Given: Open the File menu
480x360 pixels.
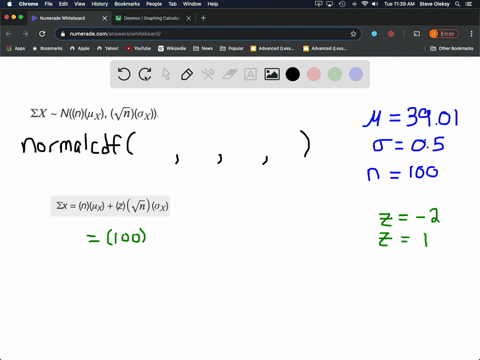Looking at the screenshot, I should point(49,4).
